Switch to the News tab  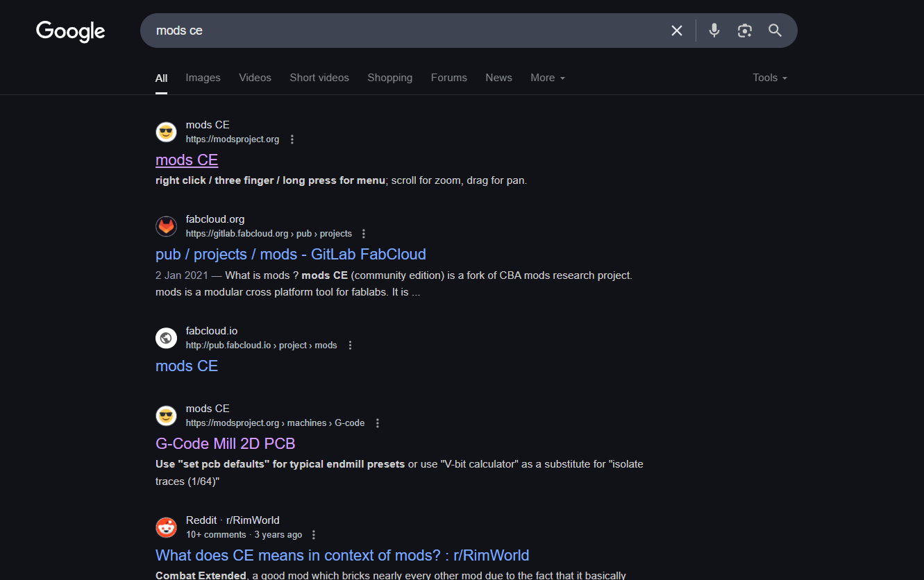click(x=498, y=78)
